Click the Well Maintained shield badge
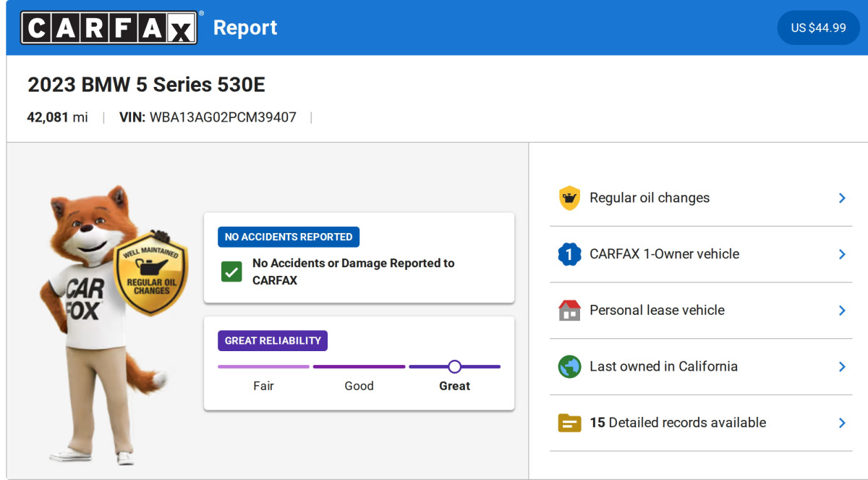 coord(151,274)
